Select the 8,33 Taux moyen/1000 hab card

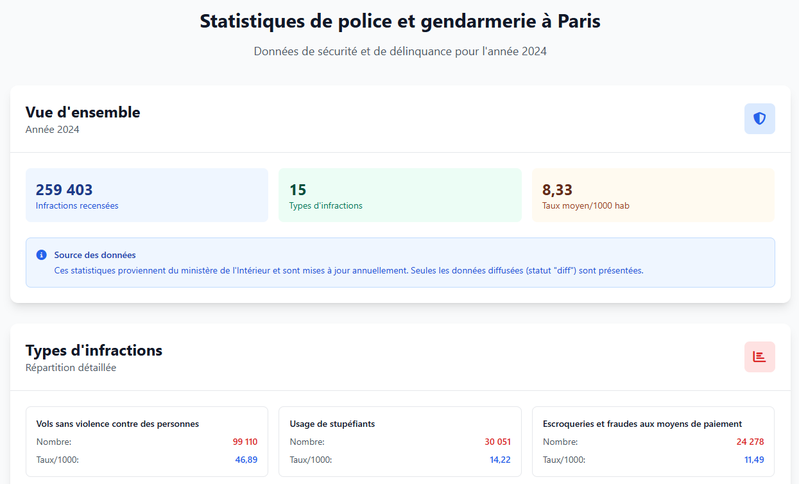tap(652, 195)
